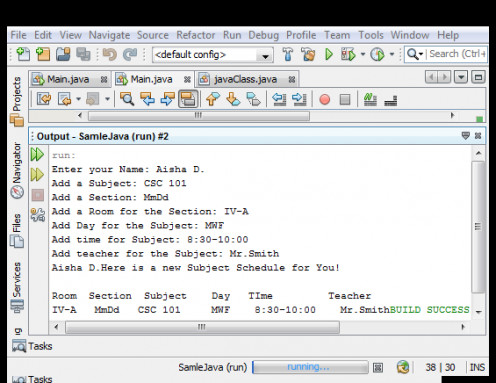Image resolution: width=496 pixels, height=383 pixels.
Task: Open the Projects side panel
Action: 16,101
